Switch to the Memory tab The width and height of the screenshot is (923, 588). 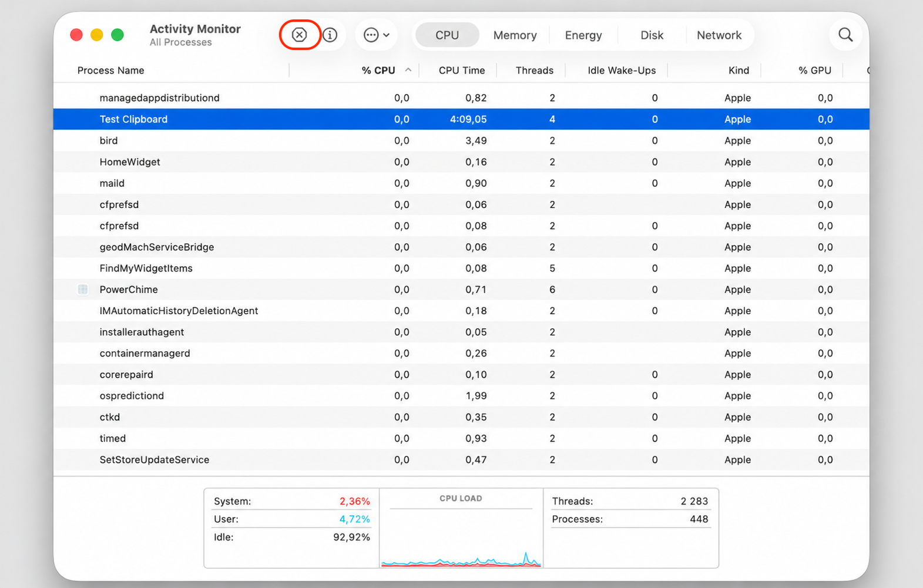515,35
